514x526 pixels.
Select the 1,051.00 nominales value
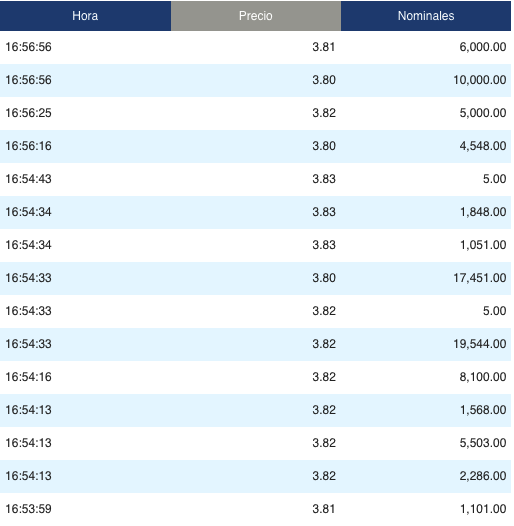(483, 245)
